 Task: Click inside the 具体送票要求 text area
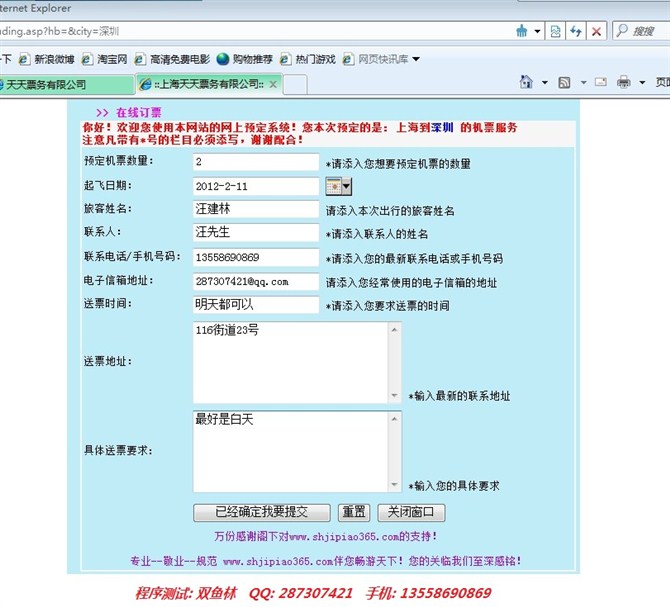pyautogui.click(x=291, y=452)
